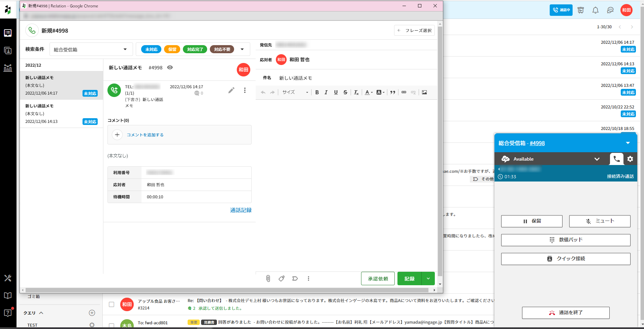Open the text color picker
This screenshot has width=644, height=329.
click(369, 92)
